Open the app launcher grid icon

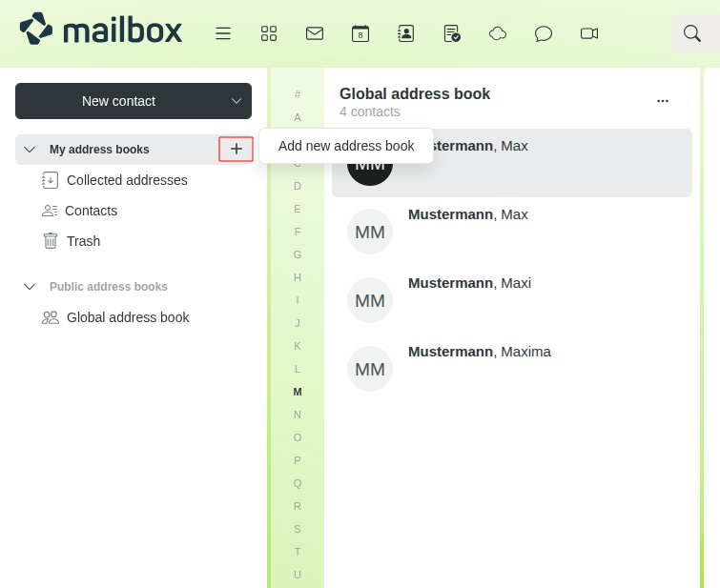(x=269, y=33)
